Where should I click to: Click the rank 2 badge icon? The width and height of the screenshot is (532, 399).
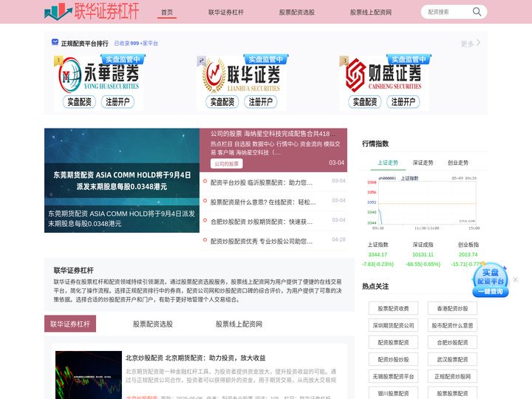pos(201,61)
